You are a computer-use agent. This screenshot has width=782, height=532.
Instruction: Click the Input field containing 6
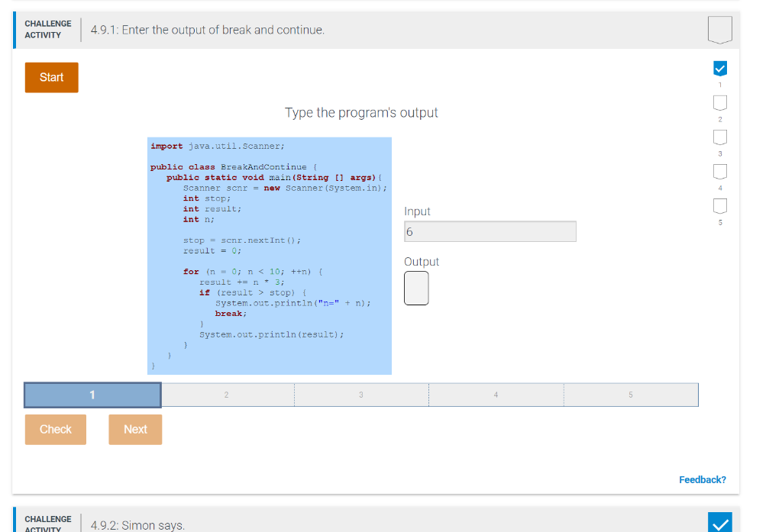[x=490, y=231]
